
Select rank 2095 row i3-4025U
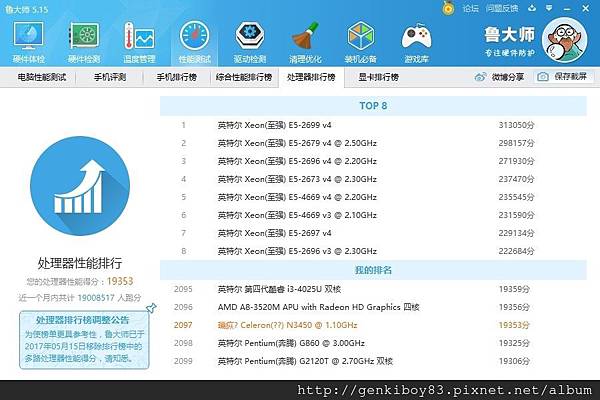click(x=373, y=289)
